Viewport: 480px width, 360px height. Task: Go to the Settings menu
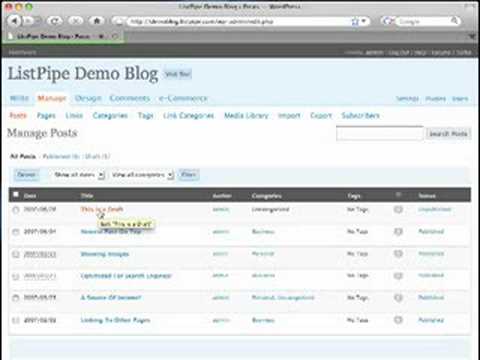pyautogui.click(x=407, y=99)
